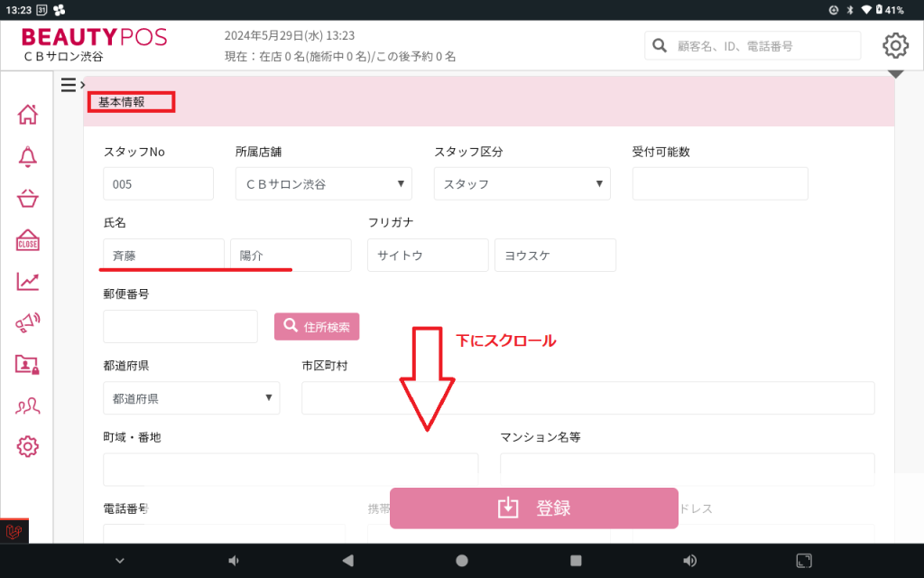Viewport: 924px width, 578px height.
Task: Open the sidebar settings gear icon
Action: pos(28,446)
